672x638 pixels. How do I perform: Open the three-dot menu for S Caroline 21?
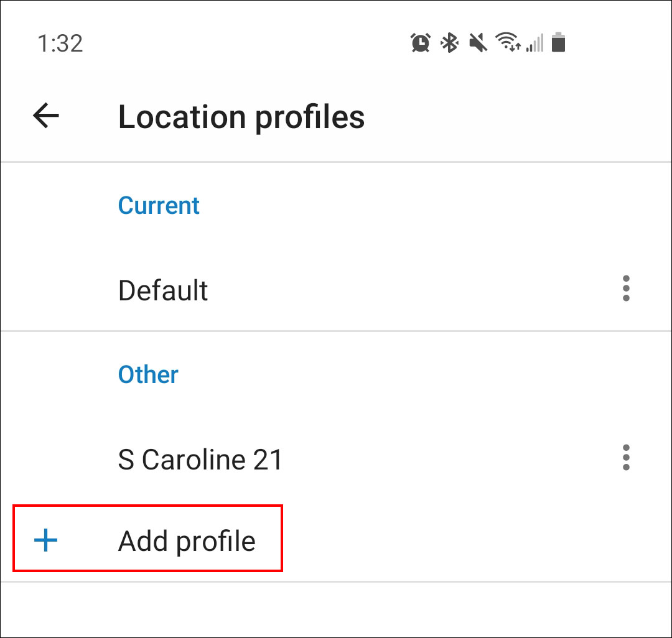tap(625, 458)
